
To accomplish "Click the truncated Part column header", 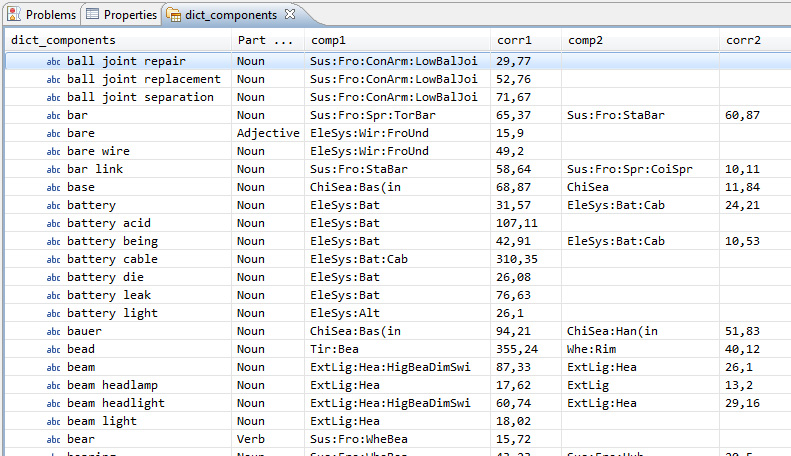I will pos(265,40).
